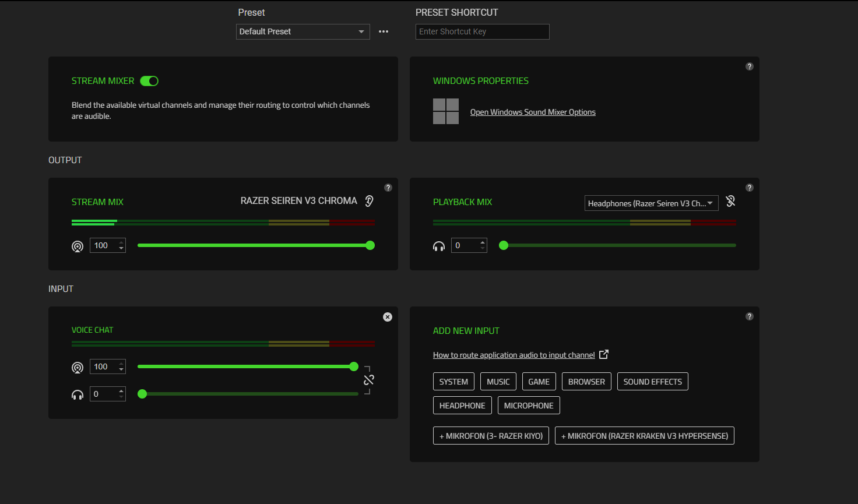
Task: Add Mikrofon (3- Razer Kiyo) input
Action: tap(491, 436)
